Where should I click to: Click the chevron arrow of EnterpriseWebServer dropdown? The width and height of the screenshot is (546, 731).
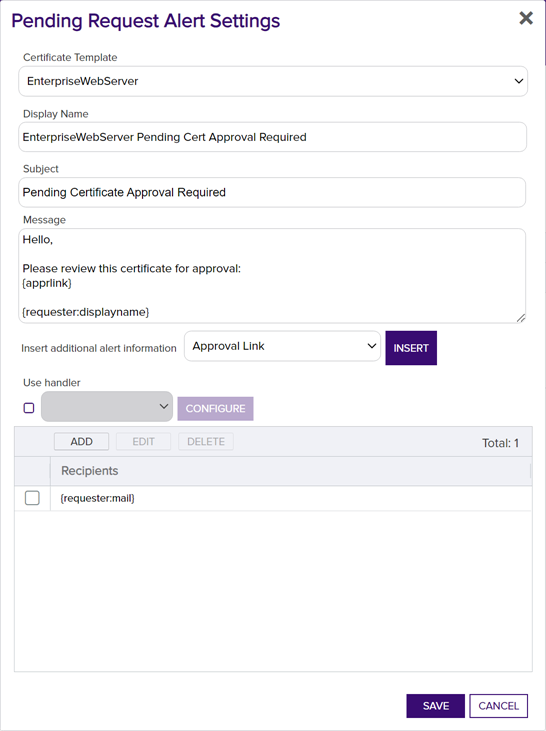[x=518, y=81]
